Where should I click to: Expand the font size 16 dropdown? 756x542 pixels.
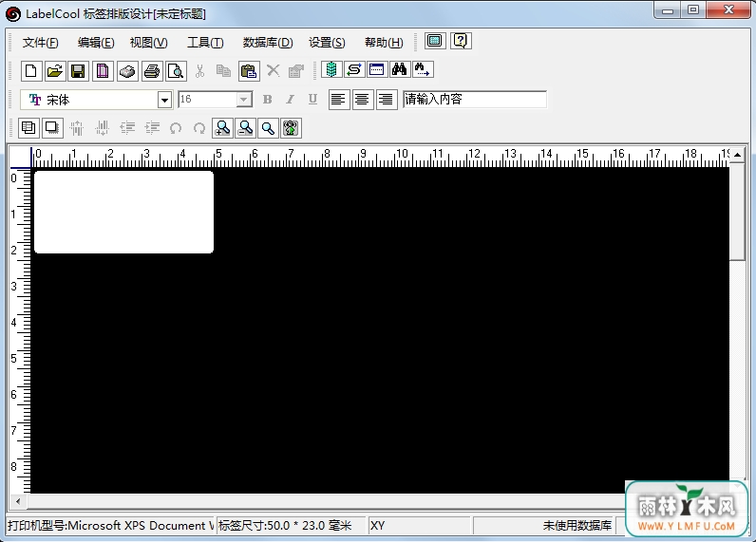[x=244, y=100]
